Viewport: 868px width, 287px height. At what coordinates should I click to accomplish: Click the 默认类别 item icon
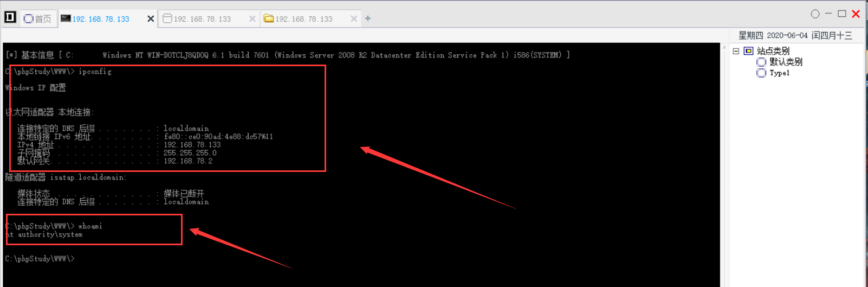click(x=761, y=62)
